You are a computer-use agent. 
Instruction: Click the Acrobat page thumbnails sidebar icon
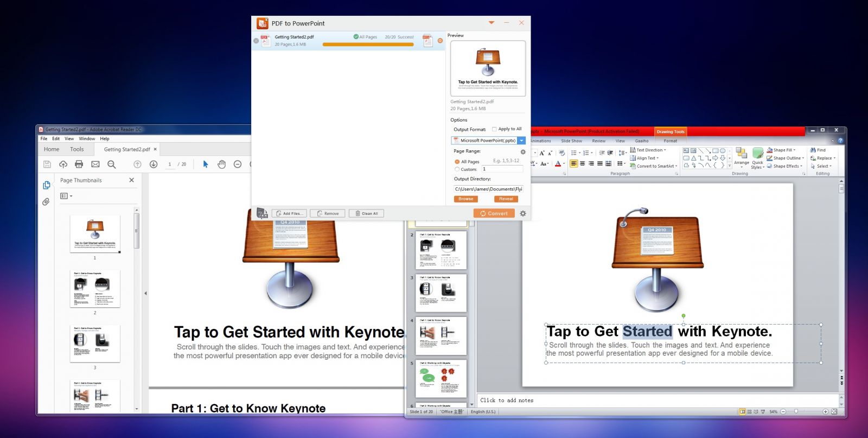(47, 185)
